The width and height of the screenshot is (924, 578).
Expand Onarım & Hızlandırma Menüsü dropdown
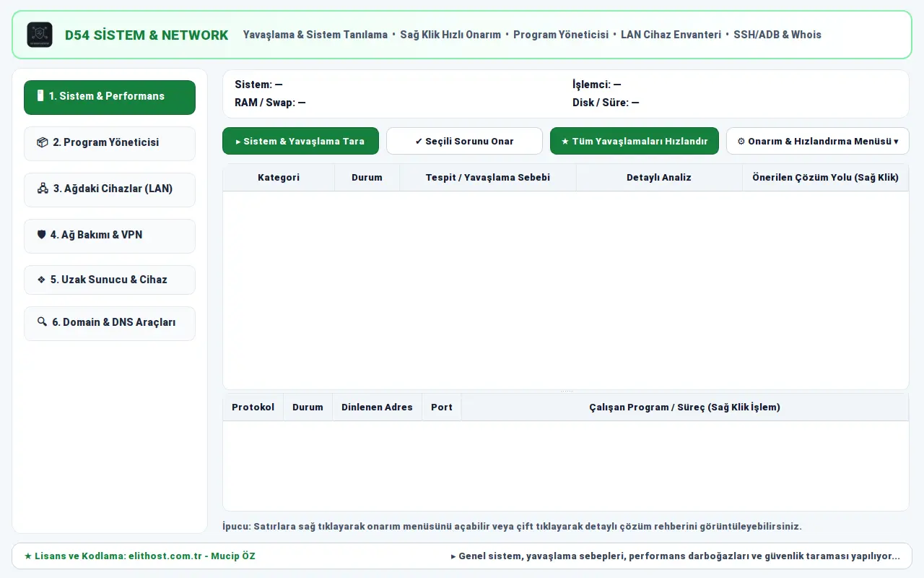point(818,141)
